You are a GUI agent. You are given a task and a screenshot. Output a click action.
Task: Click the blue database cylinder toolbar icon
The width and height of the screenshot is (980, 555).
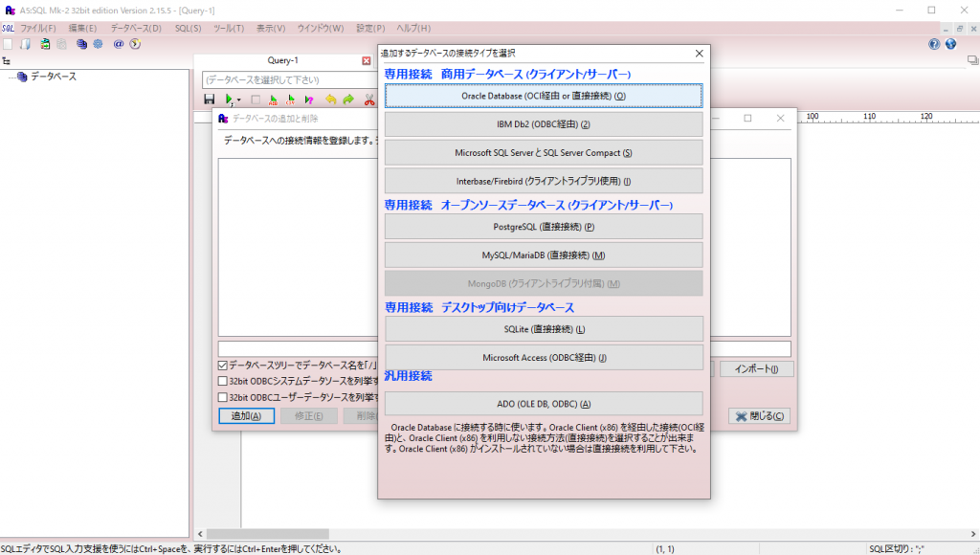[x=81, y=44]
